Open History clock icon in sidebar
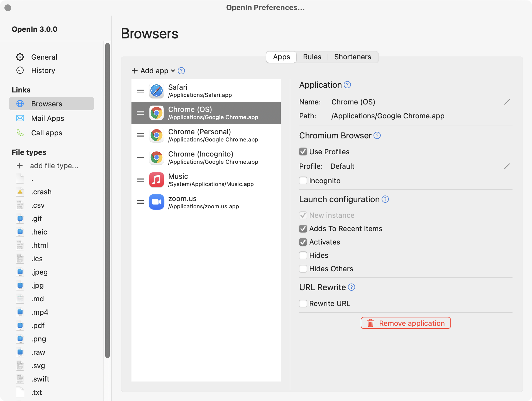The image size is (532, 401). (20, 70)
